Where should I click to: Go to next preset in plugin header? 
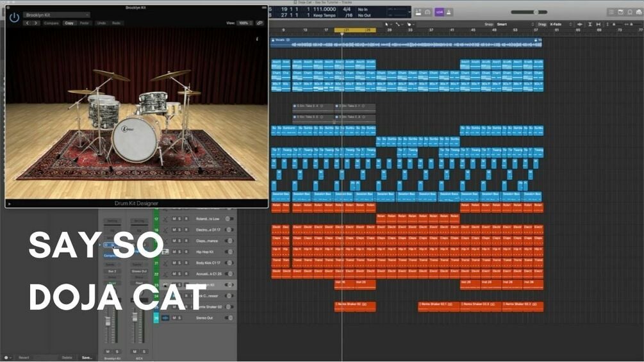(x=36, y=24)
